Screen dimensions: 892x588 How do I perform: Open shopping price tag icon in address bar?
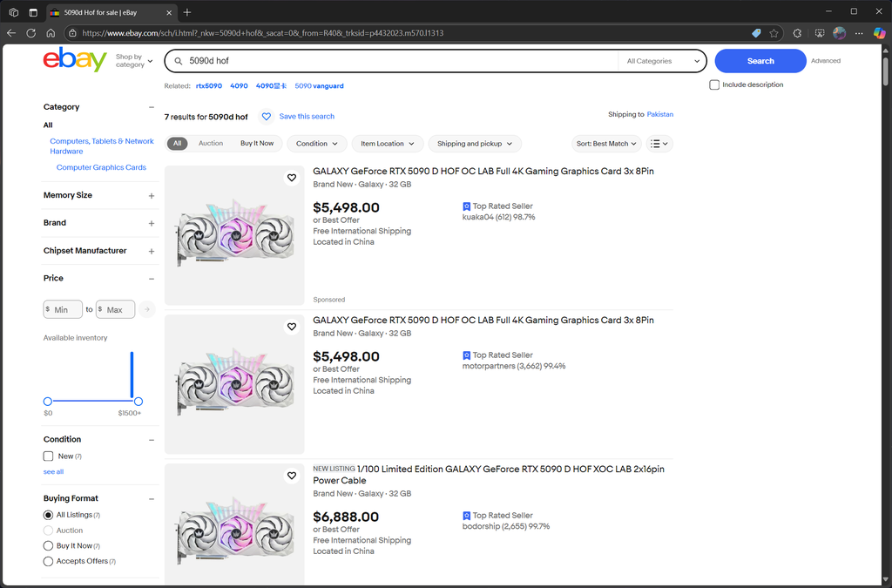[756, 33]
